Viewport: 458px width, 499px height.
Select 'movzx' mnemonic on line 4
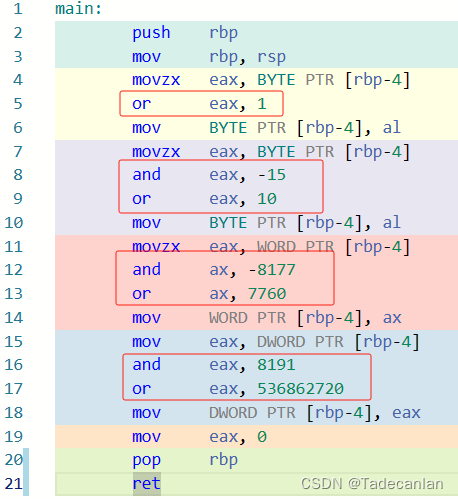156,80
